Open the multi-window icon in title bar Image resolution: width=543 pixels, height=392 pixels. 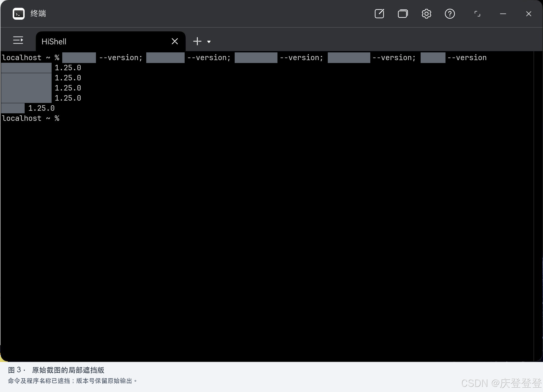(403, 14)
